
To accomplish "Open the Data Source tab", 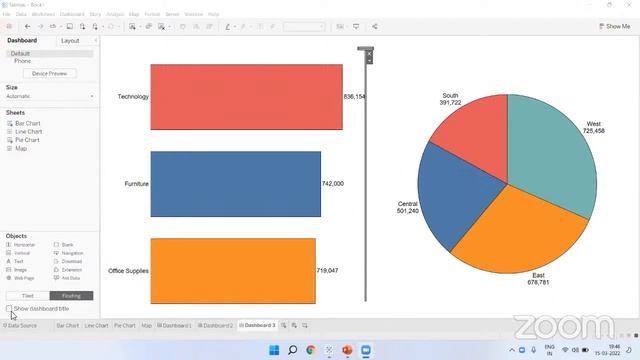I will point(20,325).
